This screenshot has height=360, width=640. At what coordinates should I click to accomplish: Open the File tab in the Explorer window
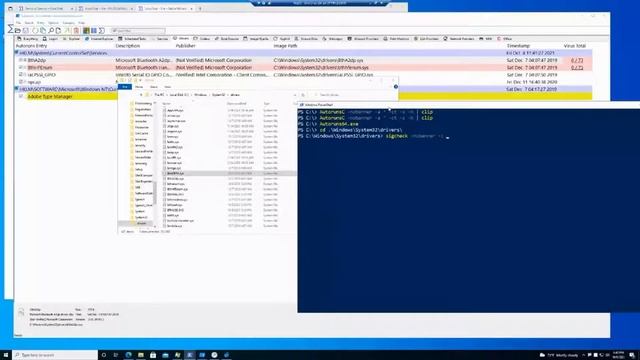click(125, 87)
